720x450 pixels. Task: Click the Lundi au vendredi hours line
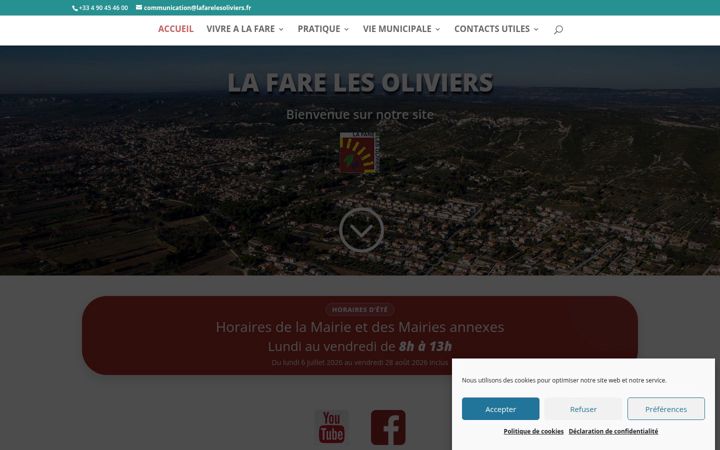360,346
